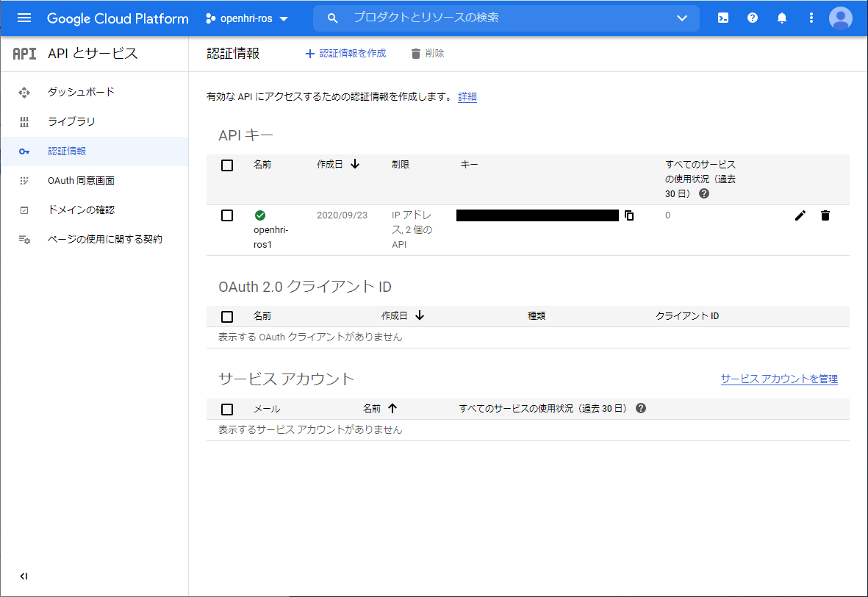Delete the openhri-ros1 API key trash icon
The width and height of the screenshot is (868, 597).
point(825,215)
